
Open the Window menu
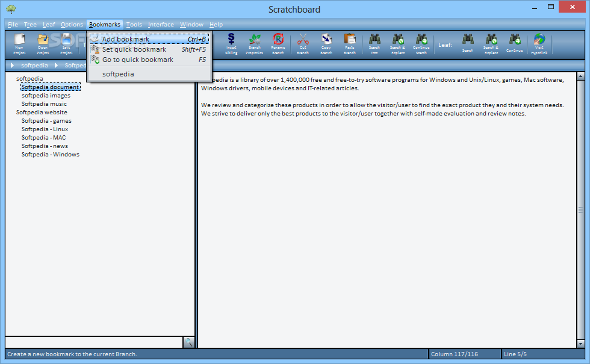tap(191, 25)
